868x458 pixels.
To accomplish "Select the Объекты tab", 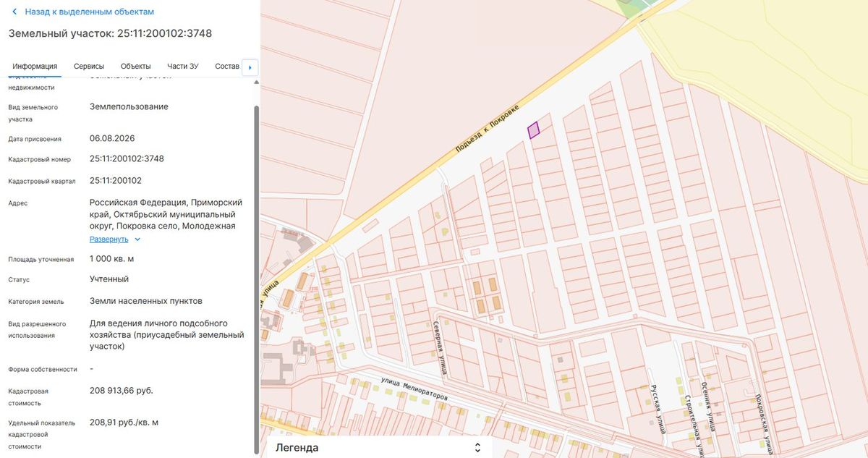I will pos(136,67).
